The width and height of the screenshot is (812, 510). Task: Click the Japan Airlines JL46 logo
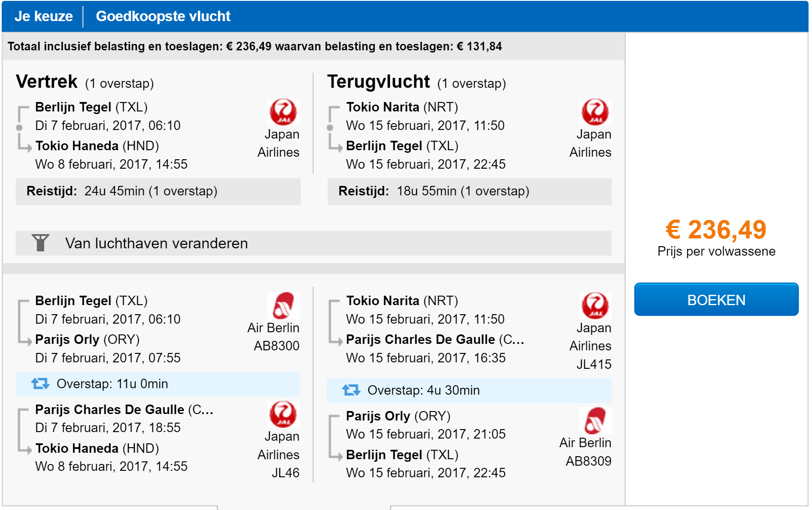tap(283, 414)
